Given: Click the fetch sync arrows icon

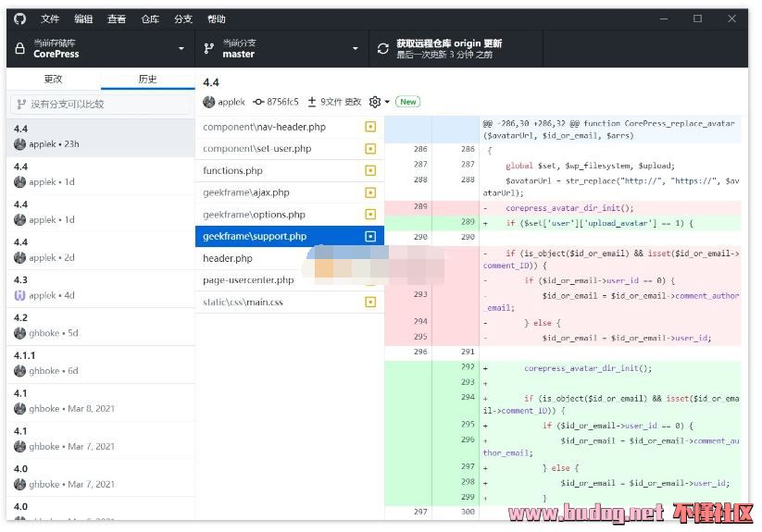Looking at the screenshot, I should click(x=383, y=48).
